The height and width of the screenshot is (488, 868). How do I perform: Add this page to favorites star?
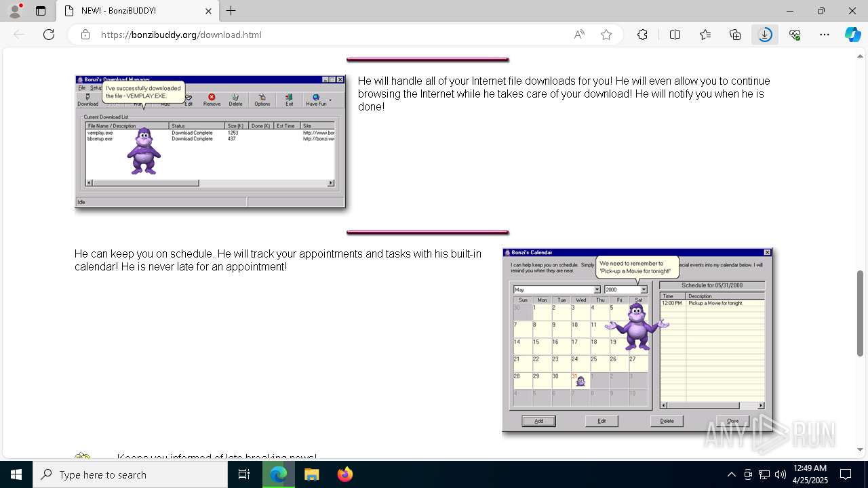pyautogui.click(x=606, y=35)
